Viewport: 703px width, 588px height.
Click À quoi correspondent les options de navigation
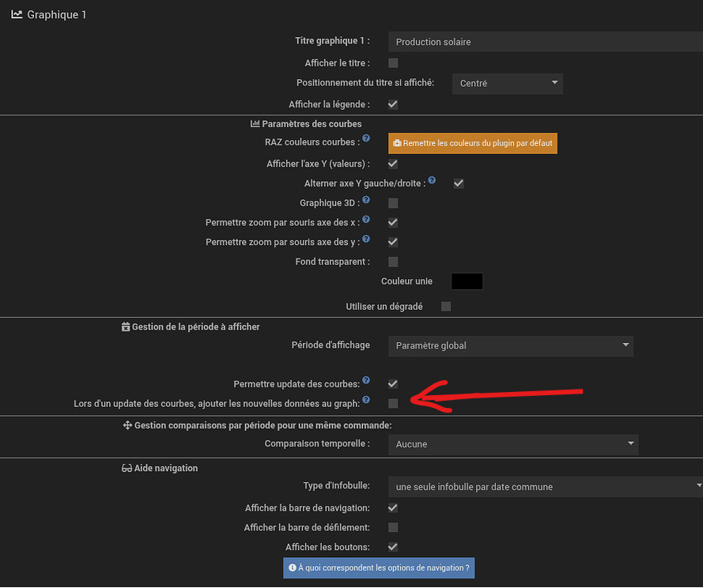379,567
